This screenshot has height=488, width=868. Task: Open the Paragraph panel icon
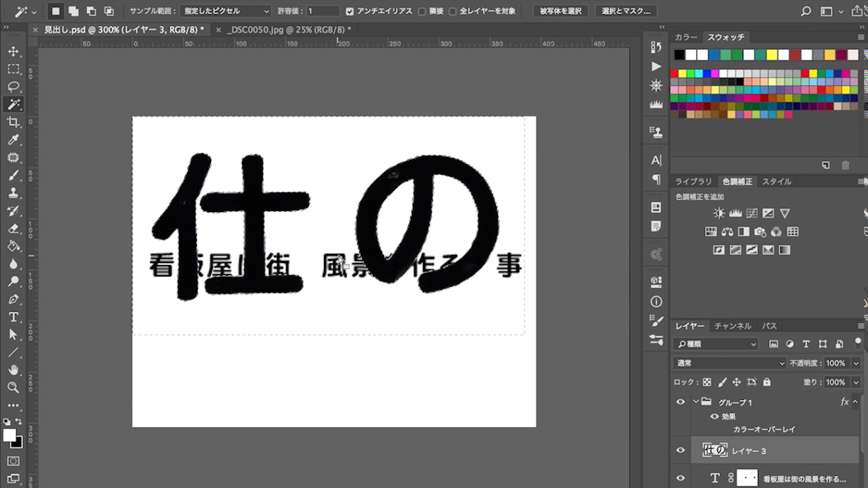[x=656, y=180]
